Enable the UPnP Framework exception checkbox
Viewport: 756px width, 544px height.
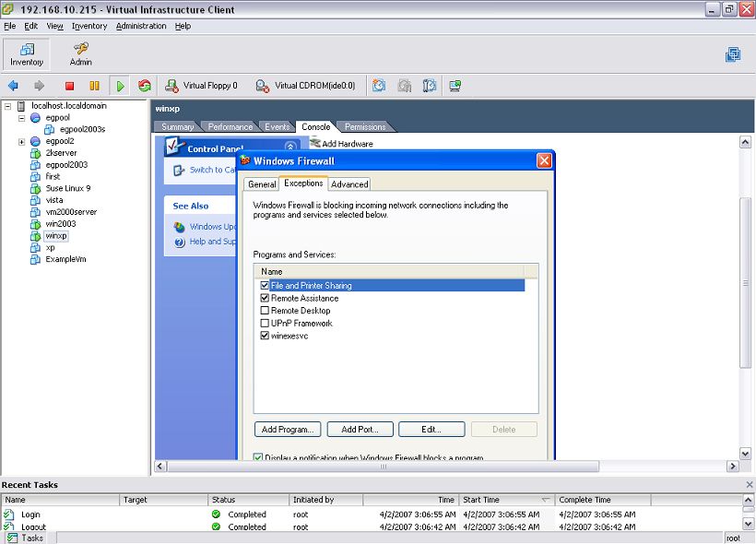point(265,323)
